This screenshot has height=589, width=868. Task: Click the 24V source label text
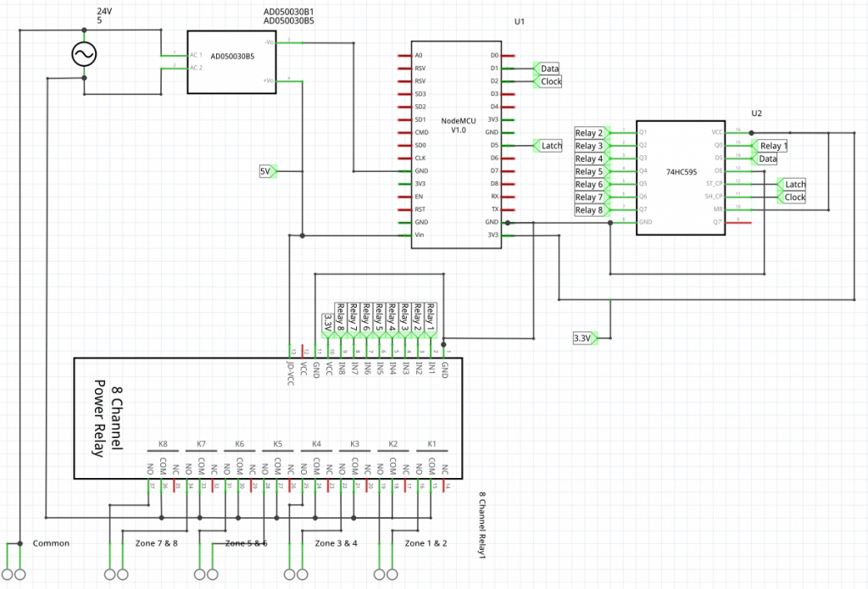click(x=104, y=11)
